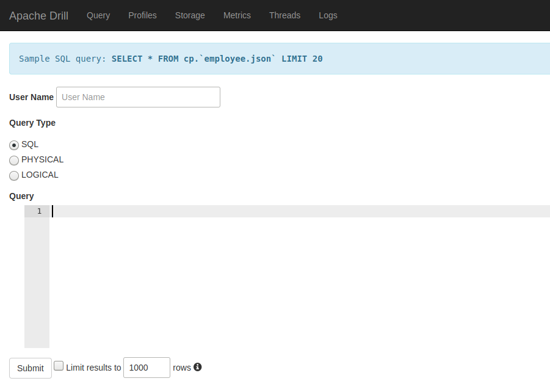Place cursor in query editor line 1
Viewport: 550px width, 392px height.
pos(301,211)
